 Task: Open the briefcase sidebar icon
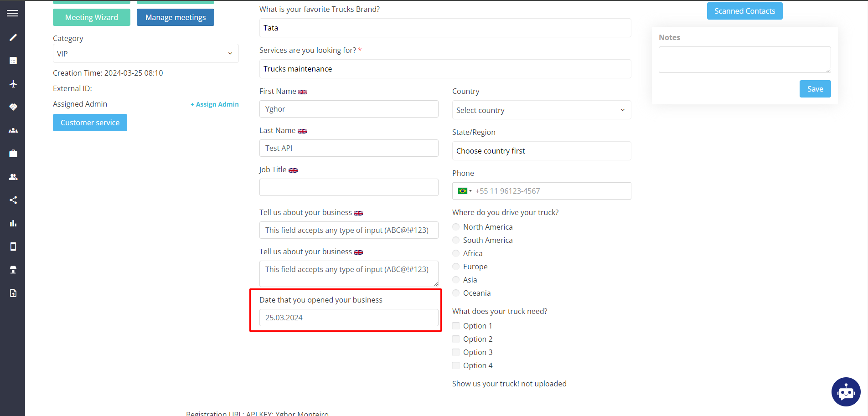pyautogui.click(x=13, y=154)
